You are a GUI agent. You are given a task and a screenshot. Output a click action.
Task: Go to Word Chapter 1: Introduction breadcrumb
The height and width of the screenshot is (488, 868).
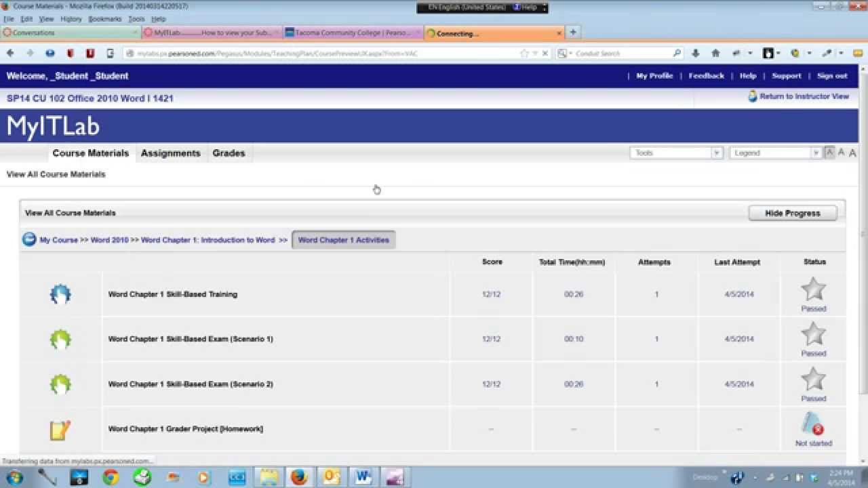pyautogui.click(x=208, y=240)
